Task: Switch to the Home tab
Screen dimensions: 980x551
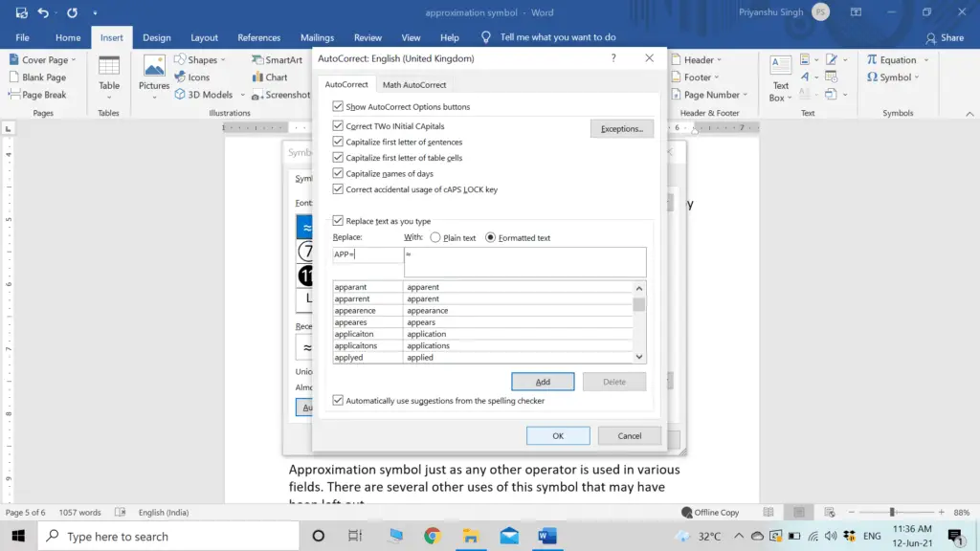Action: (68, 37)
